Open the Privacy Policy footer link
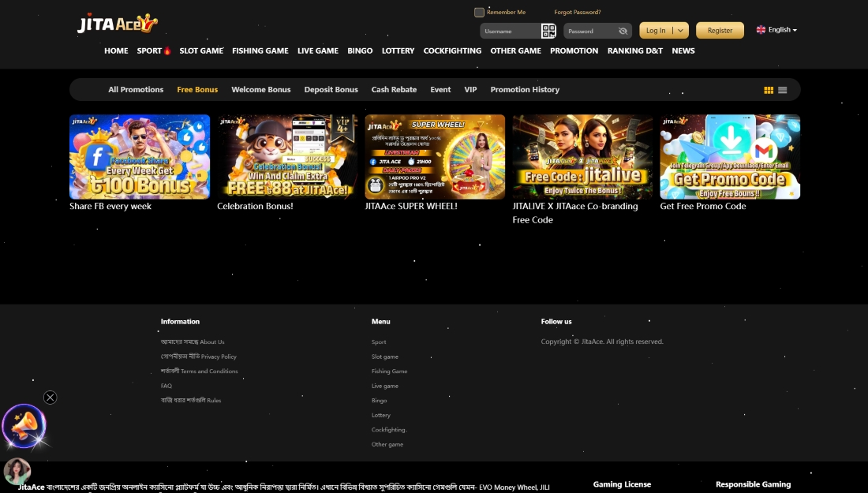The height and width of the screenshot is (493, 868). coord(199,357)
